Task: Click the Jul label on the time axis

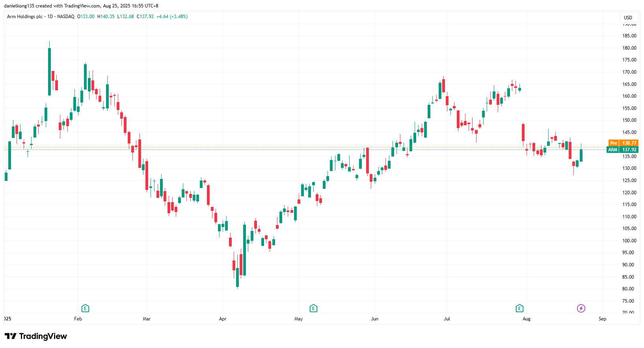Action: point(447,319)
